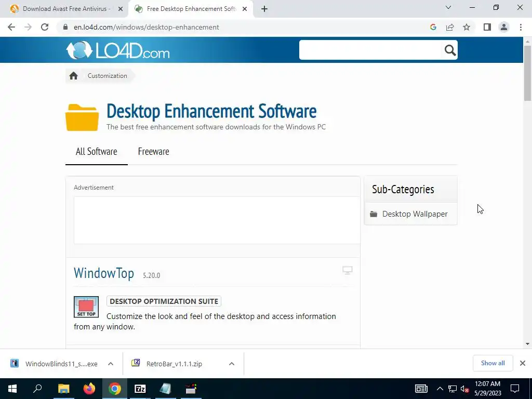Viewport: 532px width, 399px height.
Task: Click the monitor icon beside WindowTop
Action: pyautogui.click(x=347, y=270)
